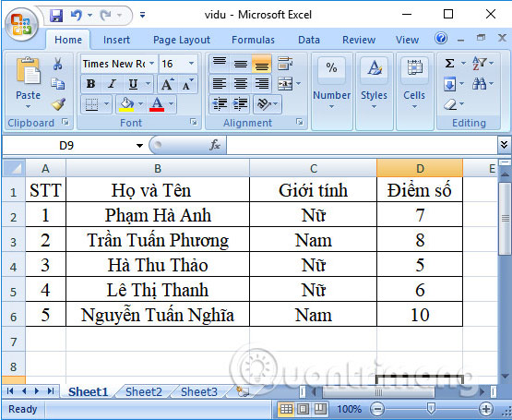
Task: Open the underline style dropdown arrow
Action: coord(148,84)
